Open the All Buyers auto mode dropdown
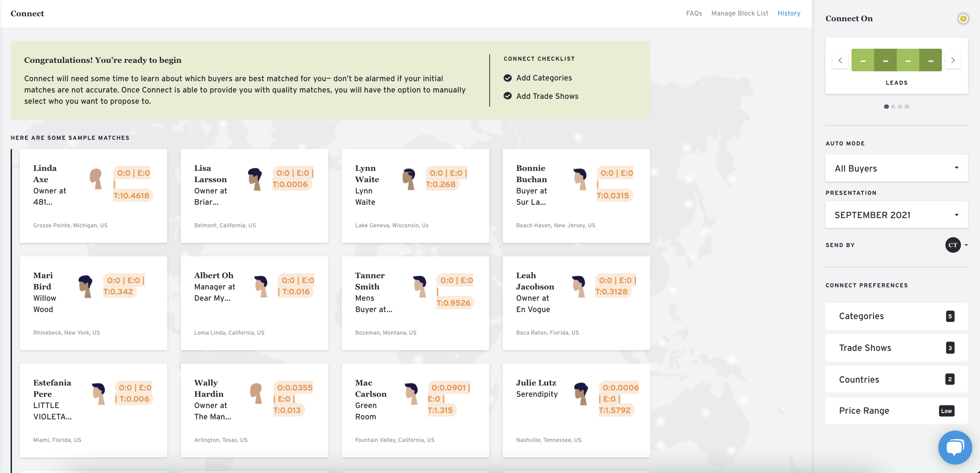Image resolution: width=980 pixels, height=473 pixels. [896, 168]
